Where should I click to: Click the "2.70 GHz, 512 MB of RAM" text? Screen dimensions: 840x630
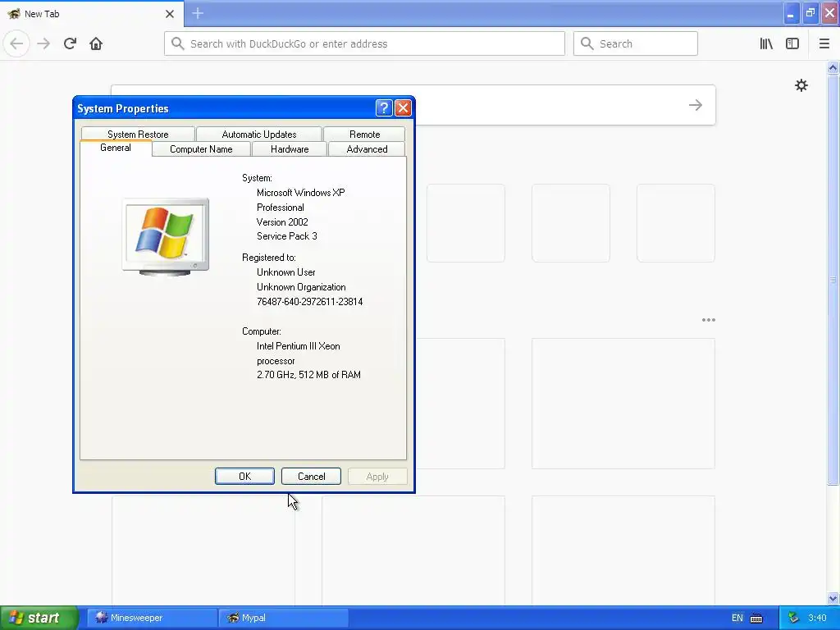(308, 375)
